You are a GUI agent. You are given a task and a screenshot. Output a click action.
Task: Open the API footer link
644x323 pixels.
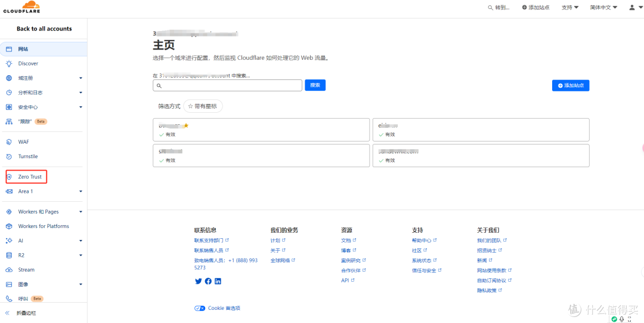348,280
